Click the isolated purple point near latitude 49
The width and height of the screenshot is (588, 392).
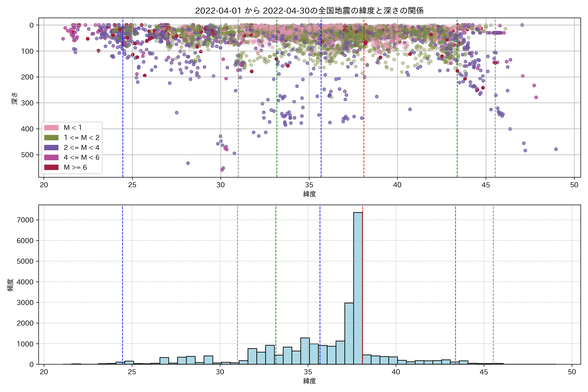pos(556,149)
